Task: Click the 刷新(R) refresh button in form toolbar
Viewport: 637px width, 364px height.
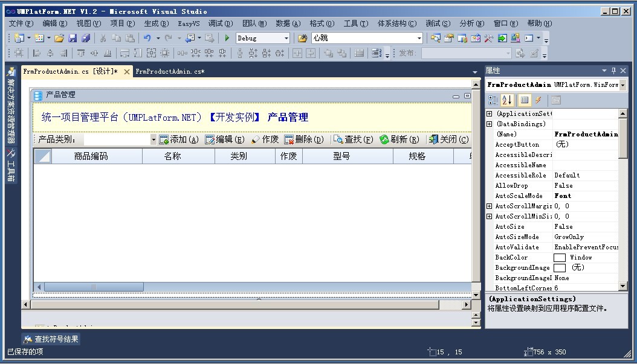Action: (x=399, y=139)
